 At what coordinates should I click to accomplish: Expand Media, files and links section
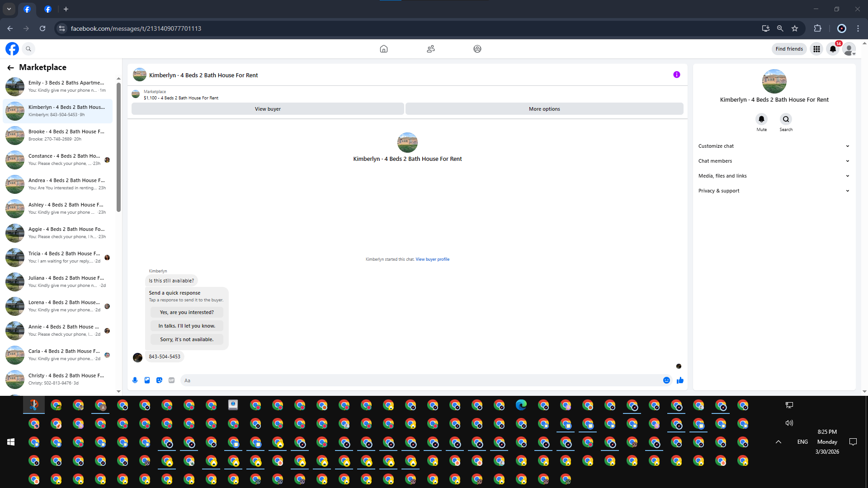773,176
